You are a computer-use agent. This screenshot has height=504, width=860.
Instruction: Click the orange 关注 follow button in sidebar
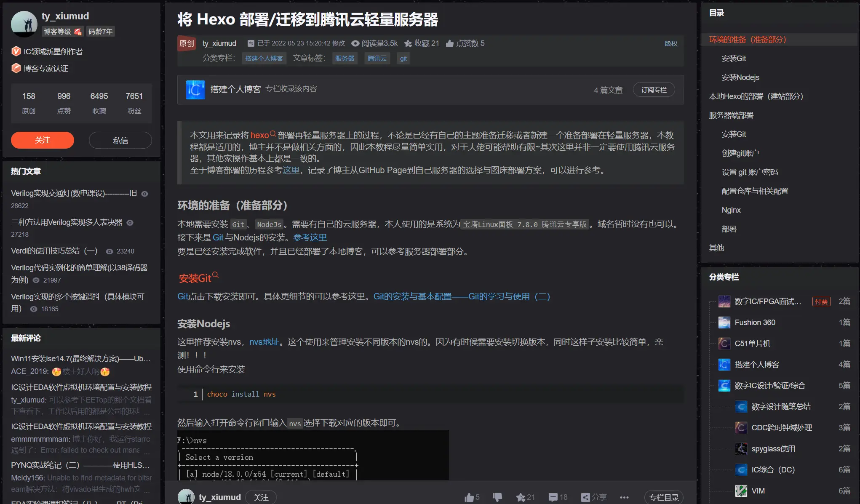(x=43, y=140)
